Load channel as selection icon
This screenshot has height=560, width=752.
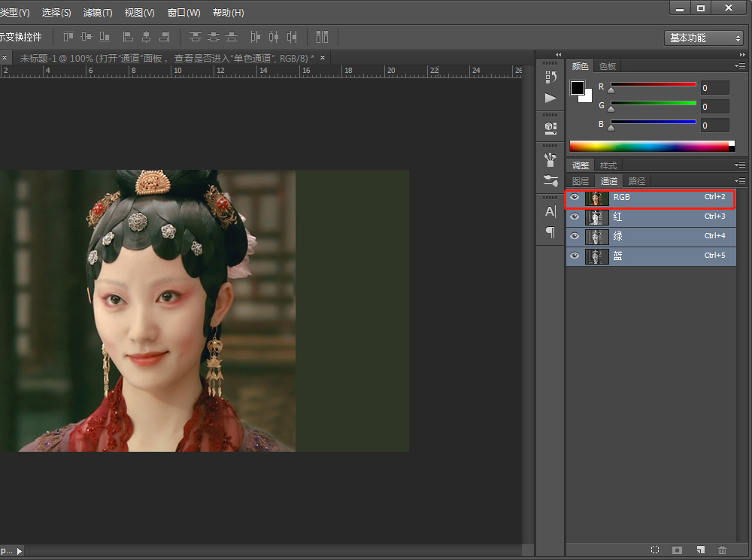pyautogui.click(x=655, y=550)
